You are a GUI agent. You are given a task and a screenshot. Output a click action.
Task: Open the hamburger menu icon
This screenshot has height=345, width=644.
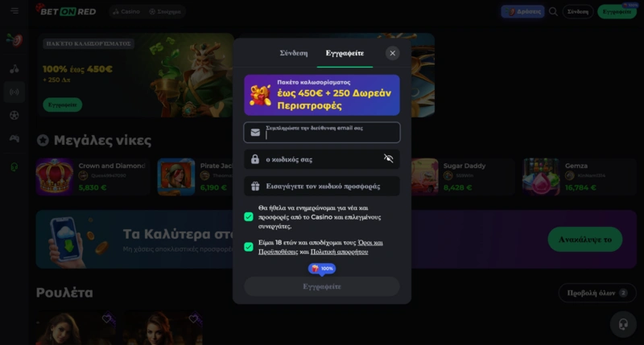[14, 10]
